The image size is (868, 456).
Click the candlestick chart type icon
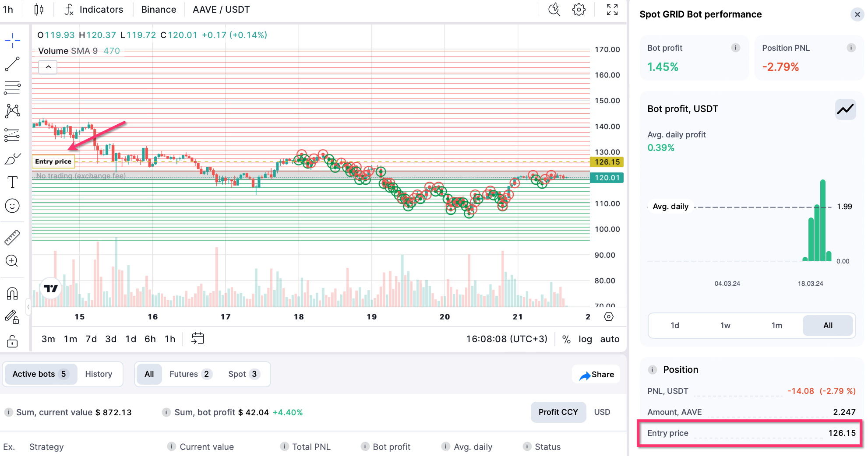pyautogui.click(x=39, y=10)
